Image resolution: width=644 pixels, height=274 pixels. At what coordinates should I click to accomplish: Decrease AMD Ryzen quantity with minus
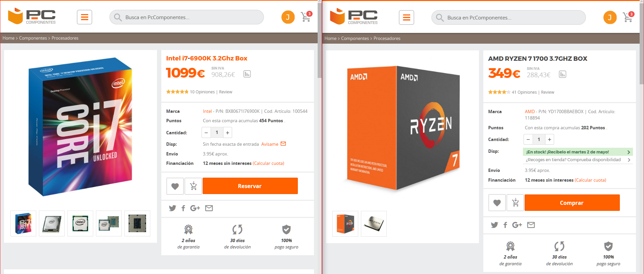[528, 139]
